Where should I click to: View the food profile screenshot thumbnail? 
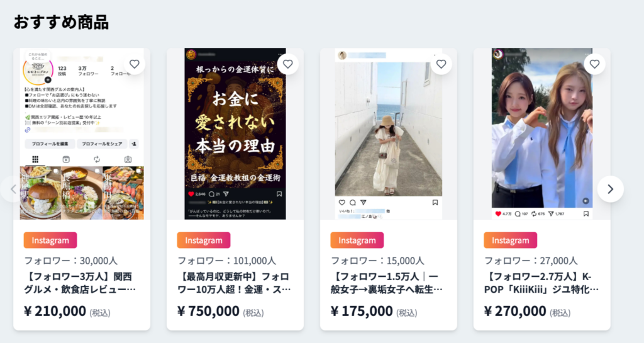tap(82, 133)
